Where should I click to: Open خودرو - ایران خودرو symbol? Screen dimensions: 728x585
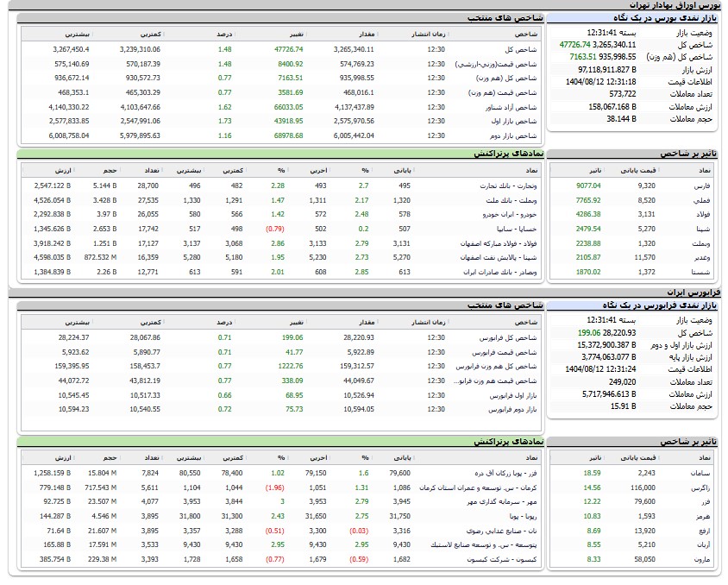point(511,214)
